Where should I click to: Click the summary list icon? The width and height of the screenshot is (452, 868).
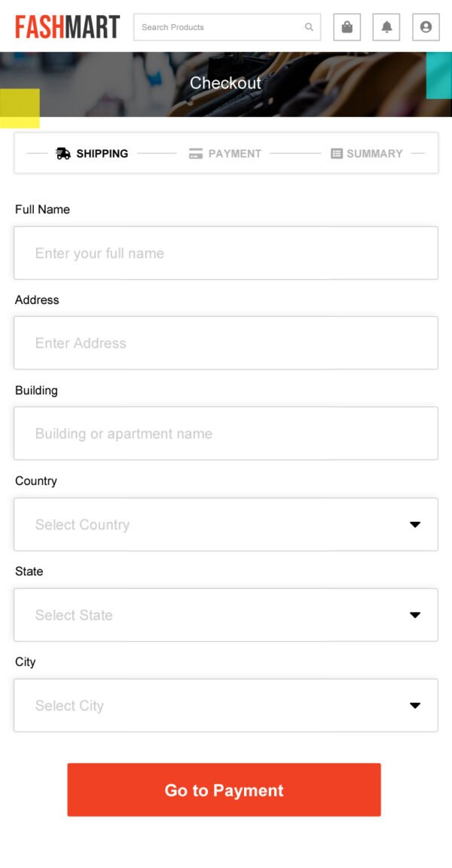click(337, 154)
